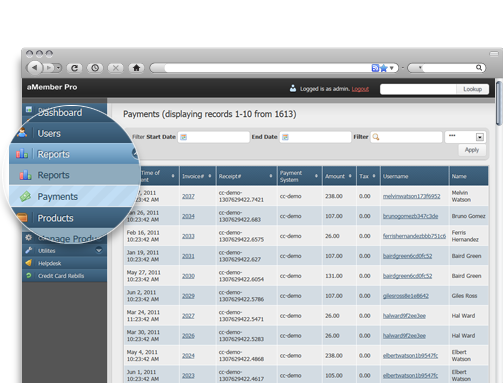The height and width of the screenshot is (383, 503).
Task: Go to the browser home page
Action: click(x=136, y=68)
